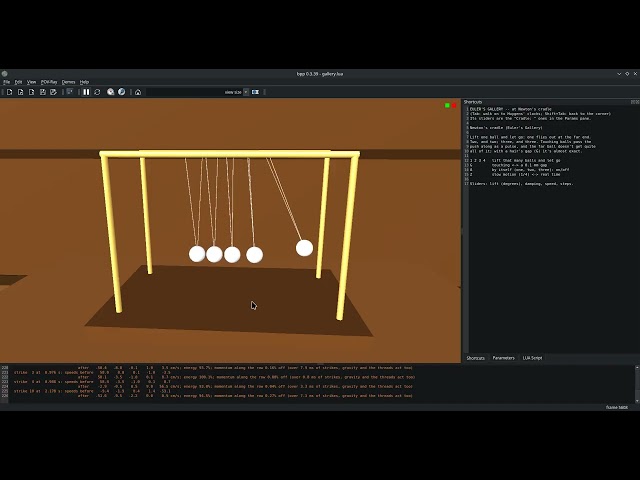Viewport: 640px width, 480px height.
Task: Switch to the LUA Script tab
Action: tap(533, 358)
